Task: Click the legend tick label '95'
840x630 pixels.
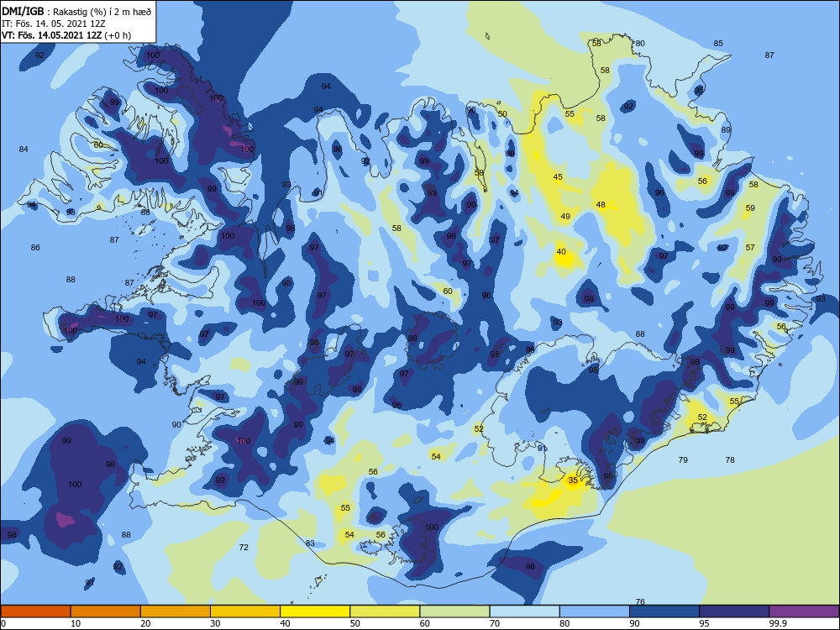Action: [x=703, y=623]
